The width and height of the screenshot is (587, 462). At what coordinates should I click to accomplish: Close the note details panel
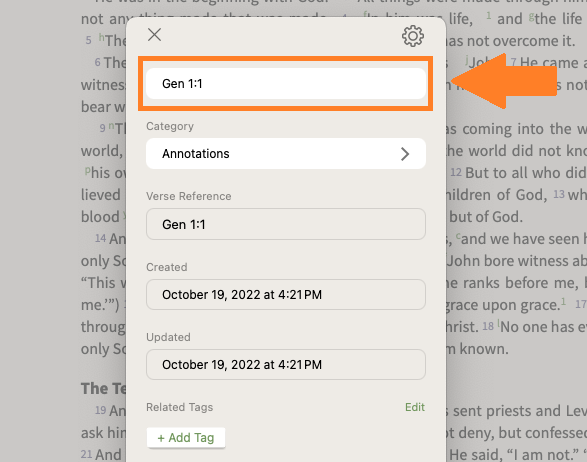pyautogui.click(x=154, y=35)
